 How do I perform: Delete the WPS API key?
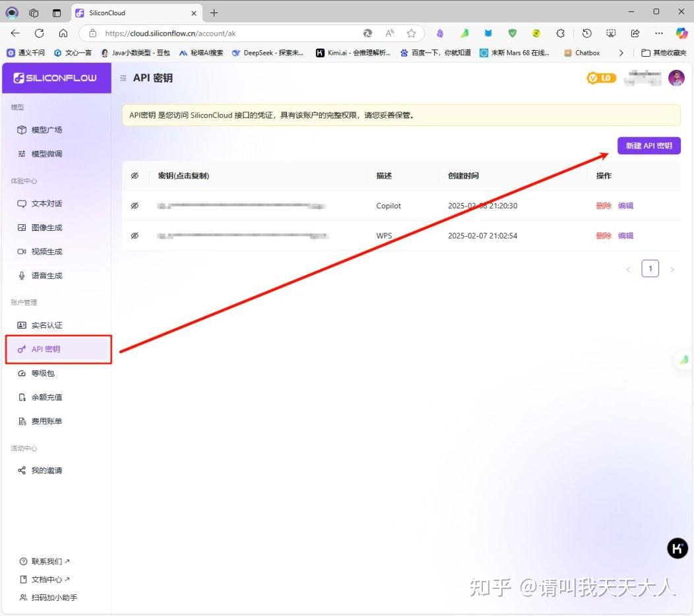tap(604, 235)
